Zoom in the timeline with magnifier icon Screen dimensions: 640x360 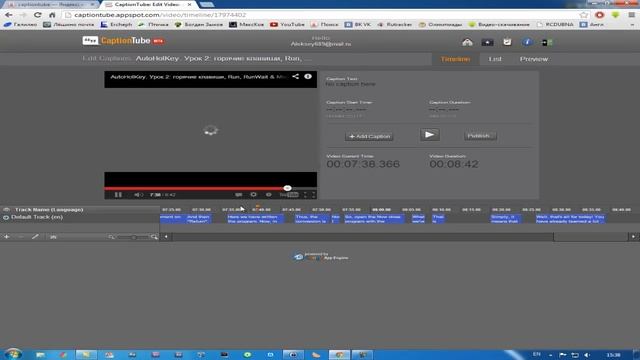click(154, 237)
